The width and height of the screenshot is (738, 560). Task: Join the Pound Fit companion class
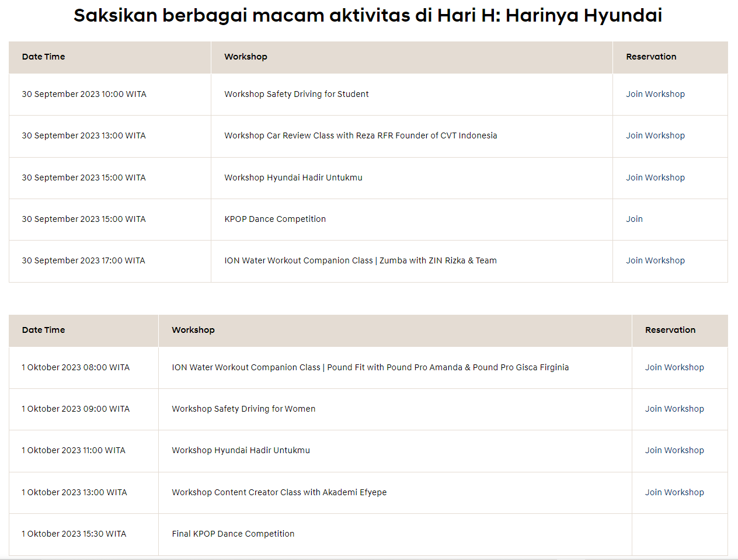click(x=674, y=367)
